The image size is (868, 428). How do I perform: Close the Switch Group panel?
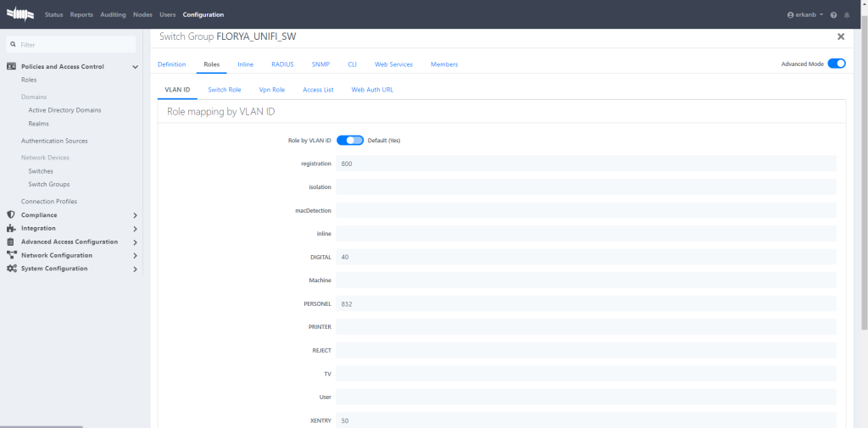pyautogui.click(x=841, y=37)
